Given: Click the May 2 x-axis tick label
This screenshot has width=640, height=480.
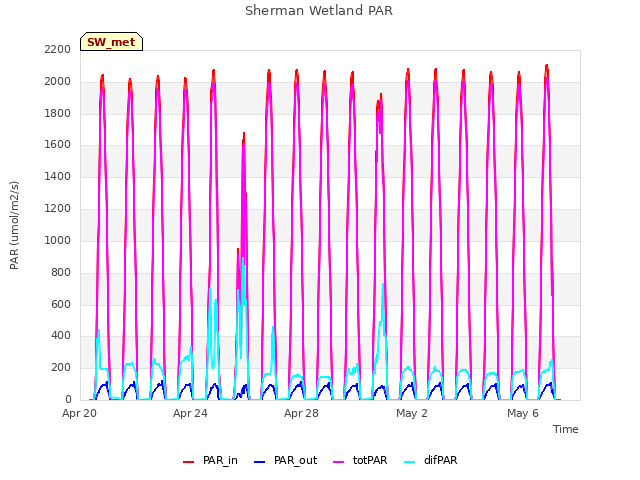Looking at the screenshot, I should 412,413.
